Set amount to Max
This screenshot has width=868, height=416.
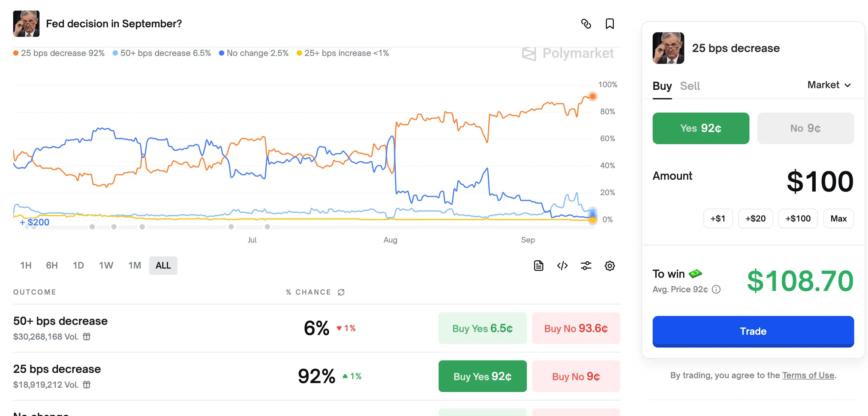838,219
